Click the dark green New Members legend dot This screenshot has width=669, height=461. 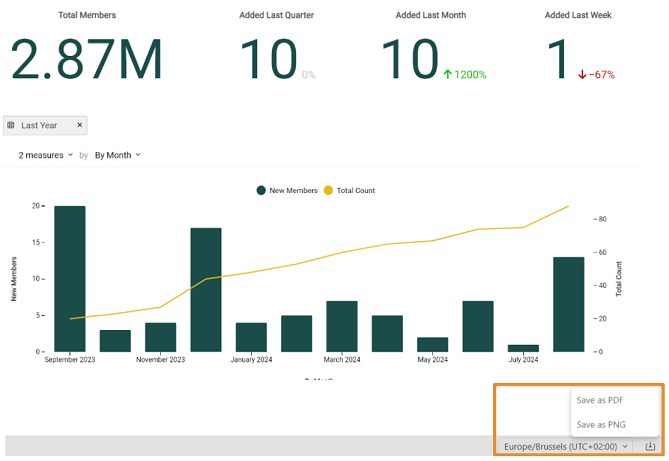261,190
